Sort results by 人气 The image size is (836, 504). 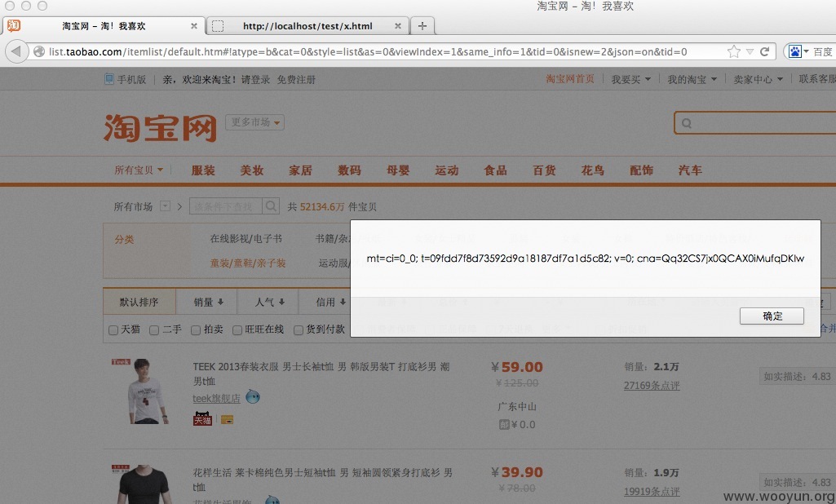pos(270,302)
